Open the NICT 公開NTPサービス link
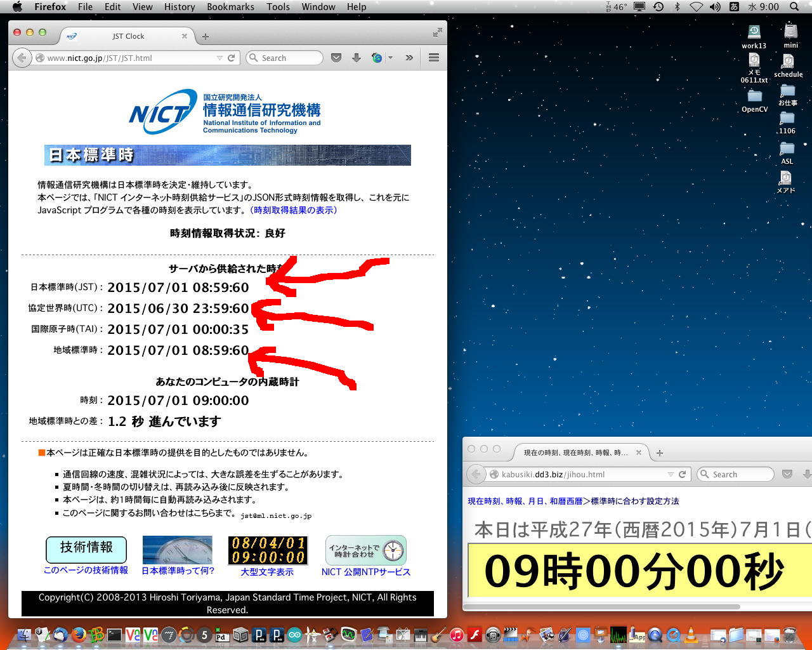812x650 pixels. (366, 571)
